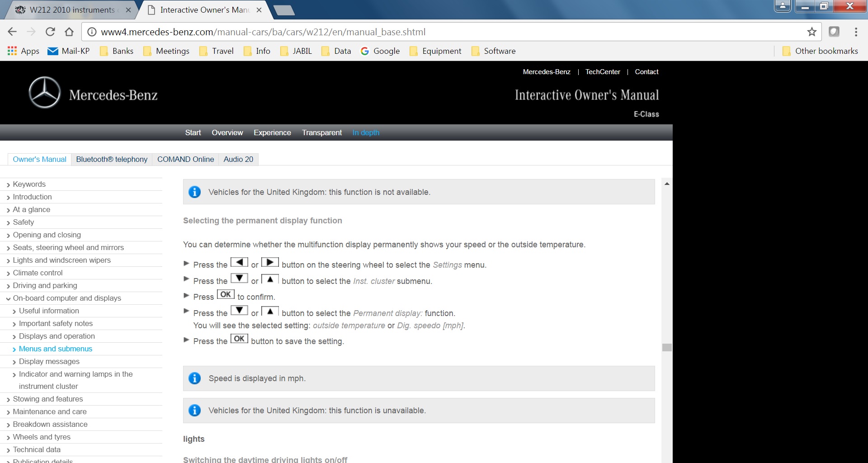This screenshot has width=868, height=463.
Task: Open the Software bookmark folder
Action: coord(493,51)
